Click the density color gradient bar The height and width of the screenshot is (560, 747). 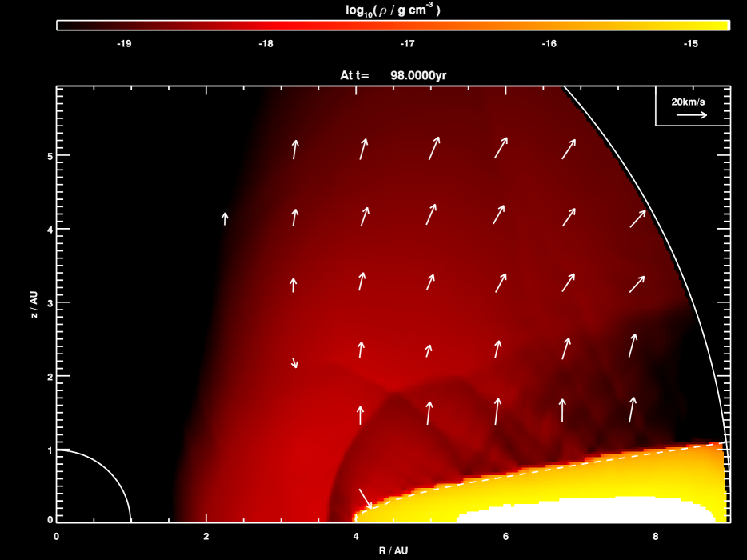(393, 26)
